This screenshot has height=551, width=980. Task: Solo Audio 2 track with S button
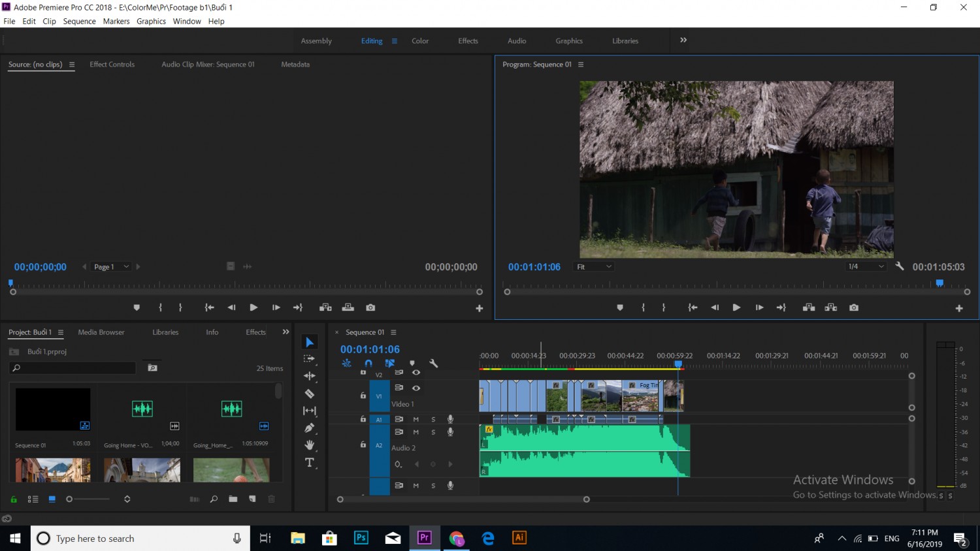click(x=433, y=432)
